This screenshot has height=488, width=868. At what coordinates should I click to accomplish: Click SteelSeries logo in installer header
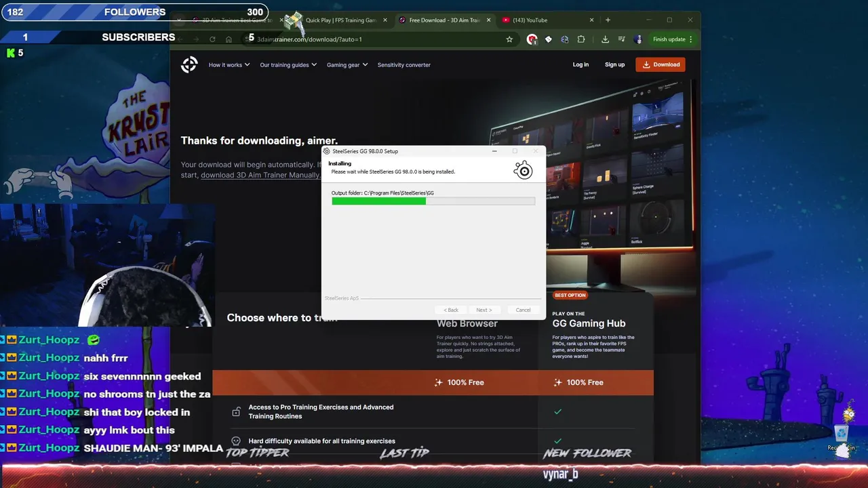coord(524,170)
